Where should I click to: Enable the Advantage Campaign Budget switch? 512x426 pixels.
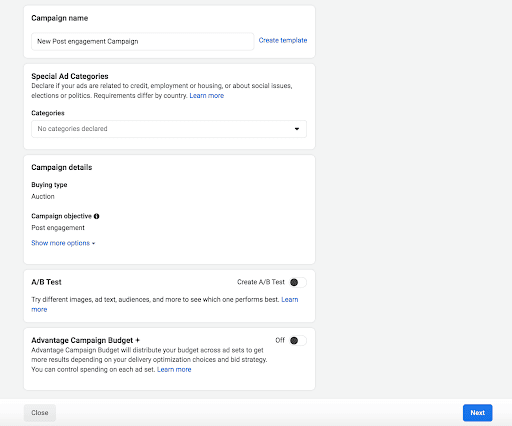coord(298,340)
